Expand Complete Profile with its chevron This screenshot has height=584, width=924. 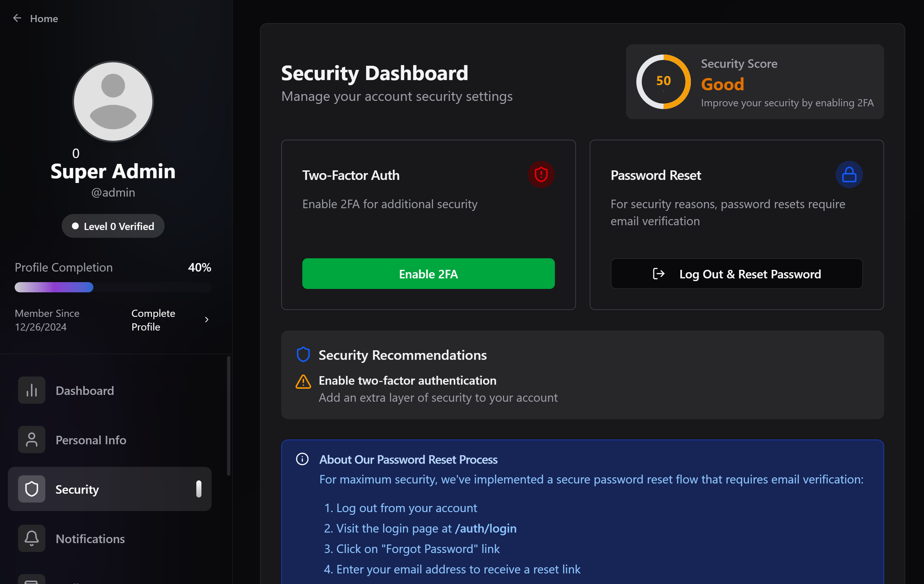(207, 319)
